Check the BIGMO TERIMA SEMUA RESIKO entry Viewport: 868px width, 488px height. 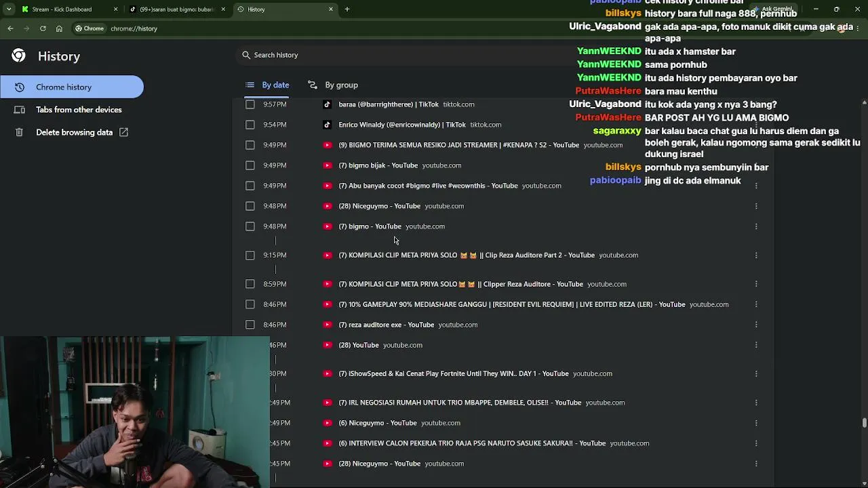tap(250, 145)
